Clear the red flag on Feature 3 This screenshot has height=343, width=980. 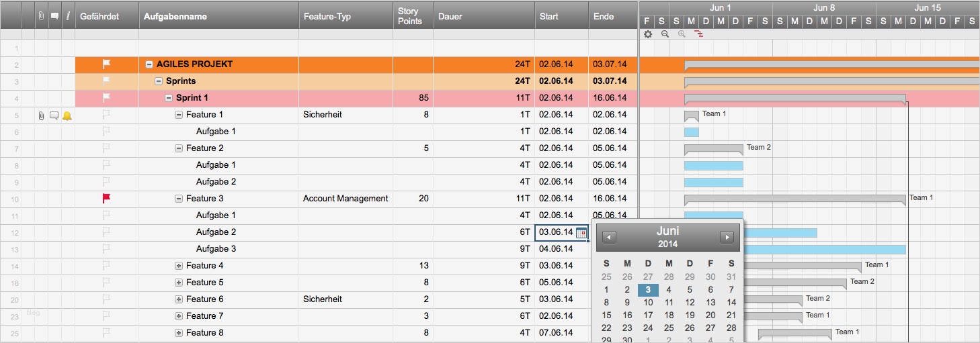click(x=106, y=199)
